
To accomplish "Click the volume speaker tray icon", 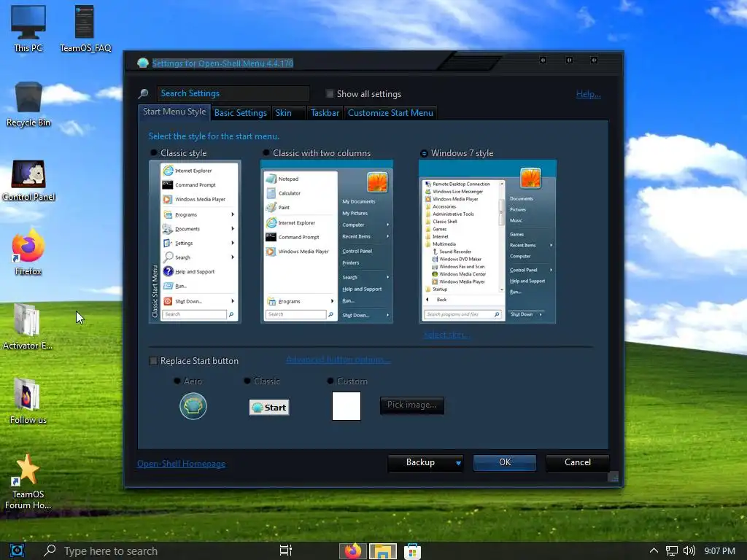I will [689, 551].
